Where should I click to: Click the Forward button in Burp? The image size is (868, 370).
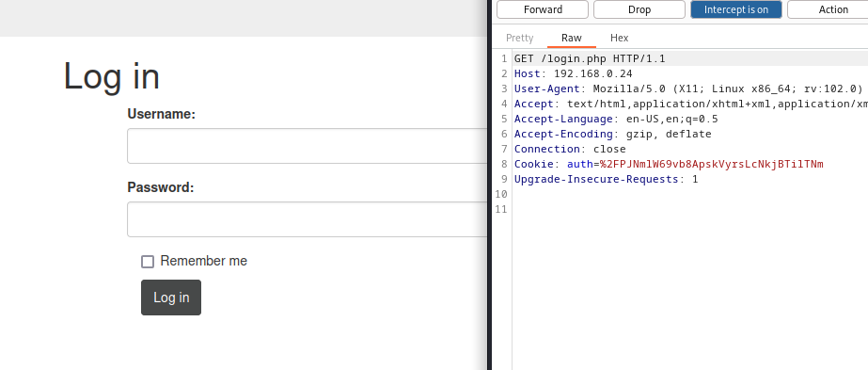point(543,9)
